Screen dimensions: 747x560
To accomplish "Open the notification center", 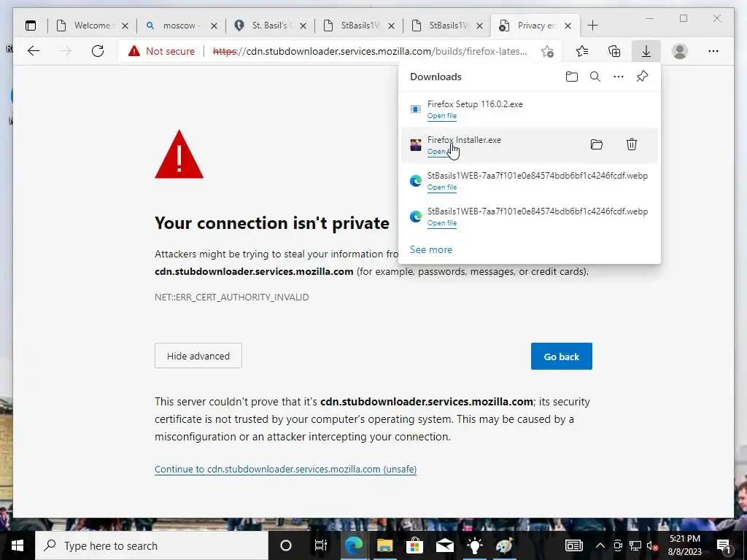I will (724, 545).
